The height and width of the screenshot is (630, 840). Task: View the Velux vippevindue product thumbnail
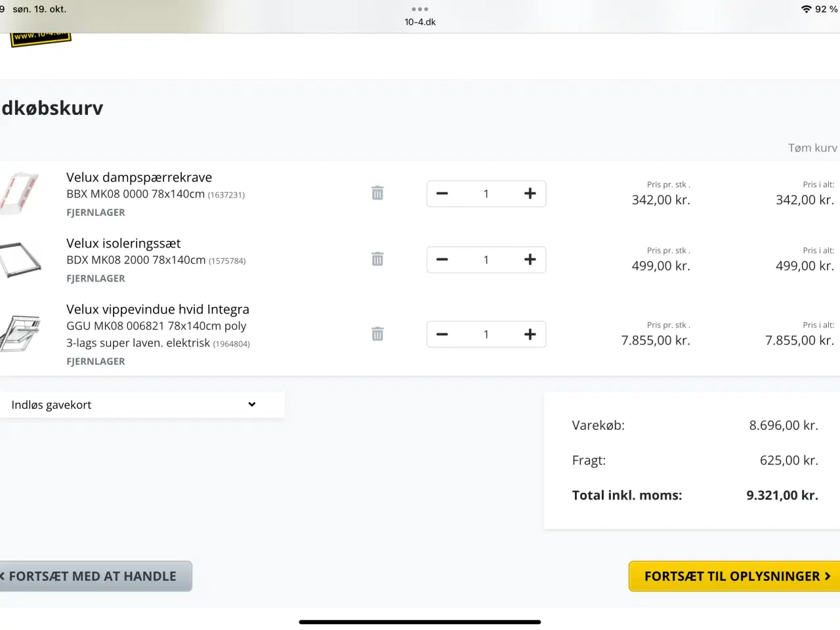coord(21,333)
